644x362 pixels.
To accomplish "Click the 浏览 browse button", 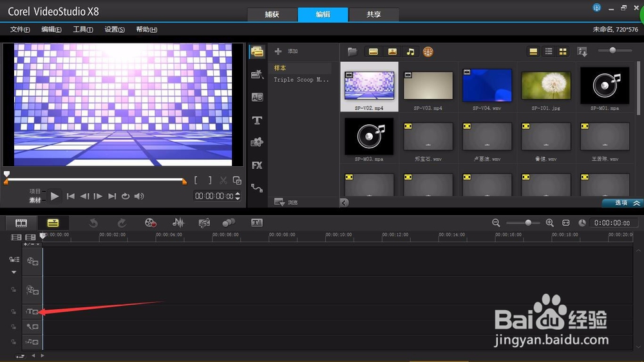I will [286, 202].
